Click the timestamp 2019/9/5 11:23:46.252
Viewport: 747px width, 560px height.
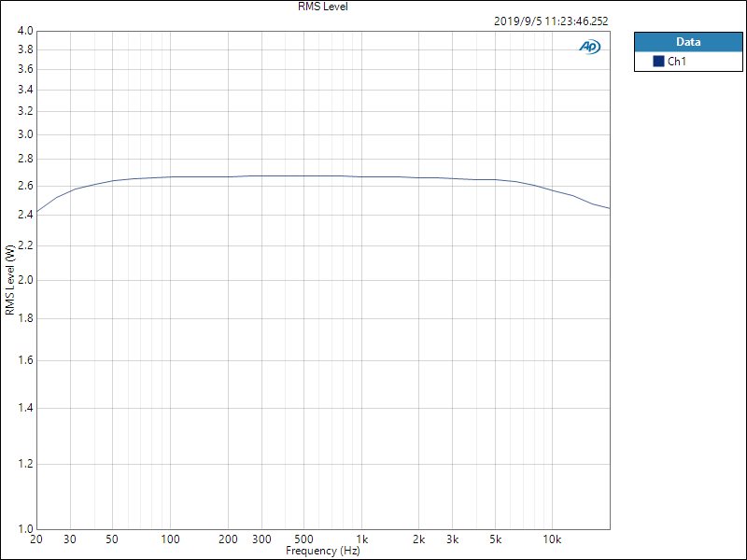tap(551, 21)
